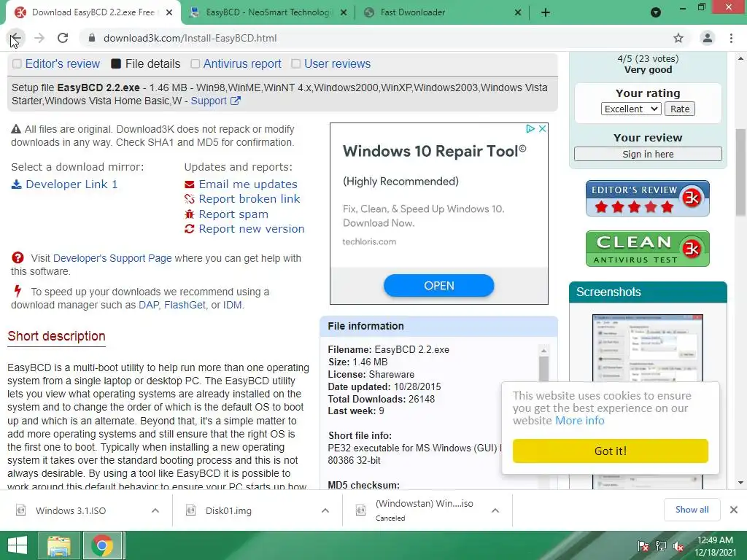Open the IDM link
This screenshot has width=747, height=560.
(x=233, y=305)
